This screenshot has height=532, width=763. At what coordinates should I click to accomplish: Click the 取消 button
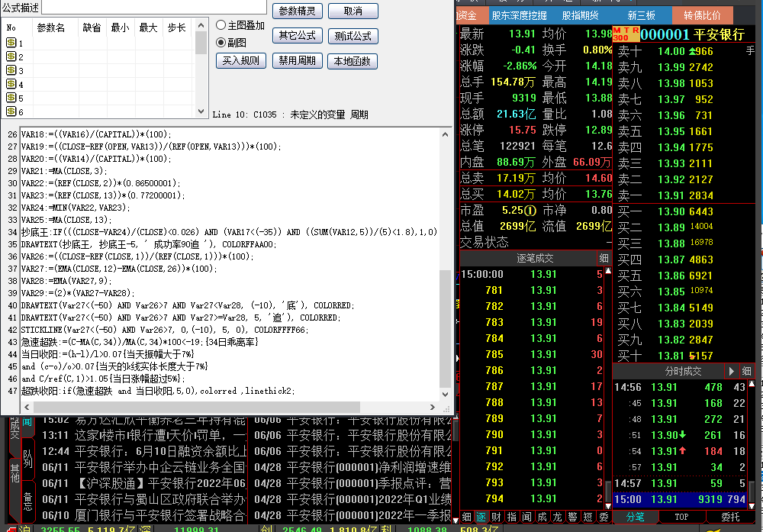coord(353,11)
